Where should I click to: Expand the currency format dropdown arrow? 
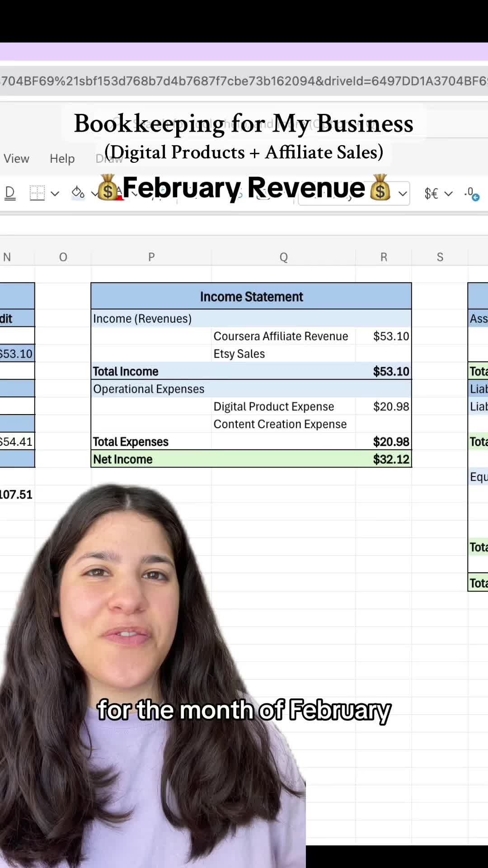pos(448,193)
